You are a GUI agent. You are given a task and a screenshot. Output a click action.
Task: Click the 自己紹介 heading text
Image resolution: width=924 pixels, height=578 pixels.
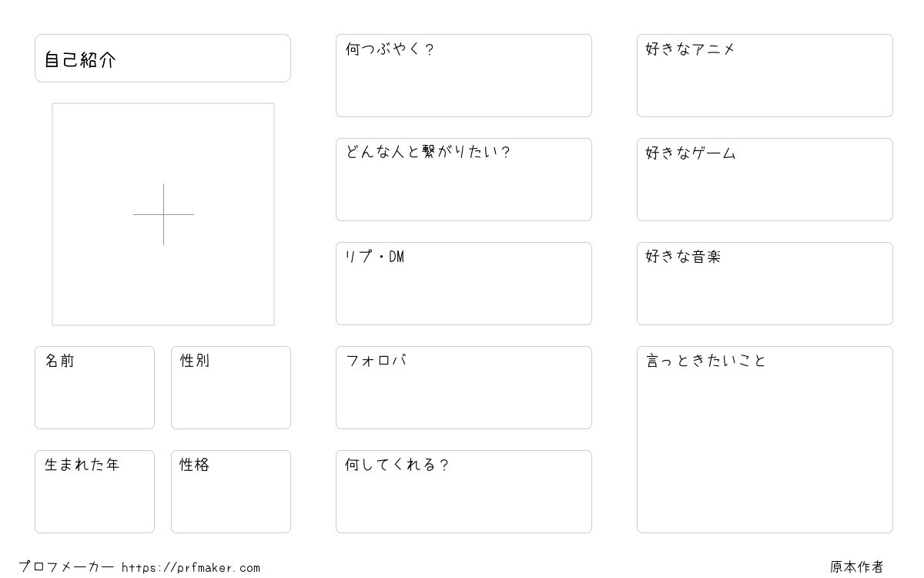point(80,60)
